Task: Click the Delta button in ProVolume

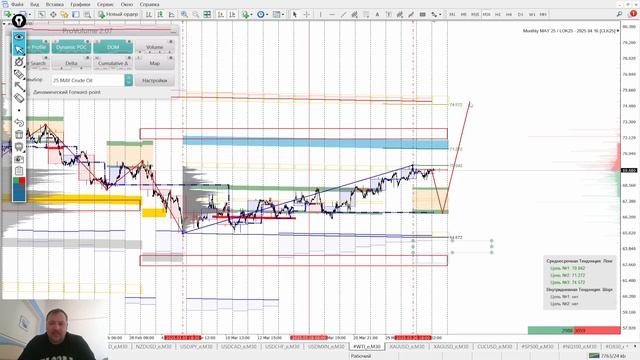Action: 71,63
